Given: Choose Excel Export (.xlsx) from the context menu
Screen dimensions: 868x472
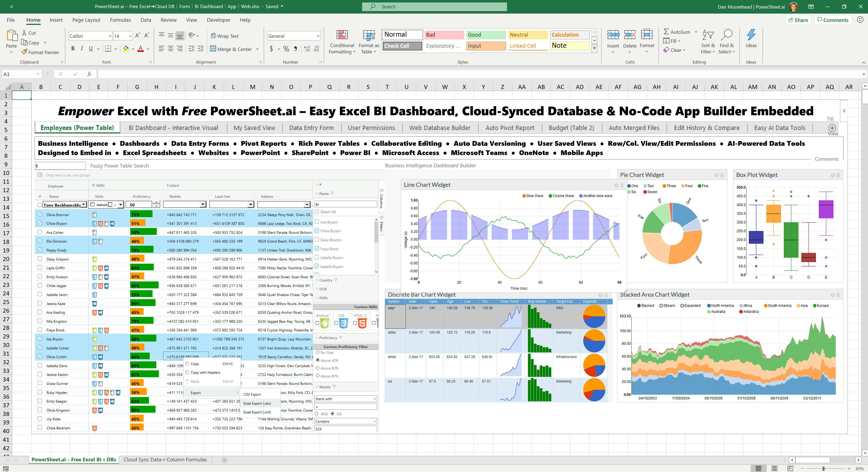Looking at the screenshot, I should [257, 403].
